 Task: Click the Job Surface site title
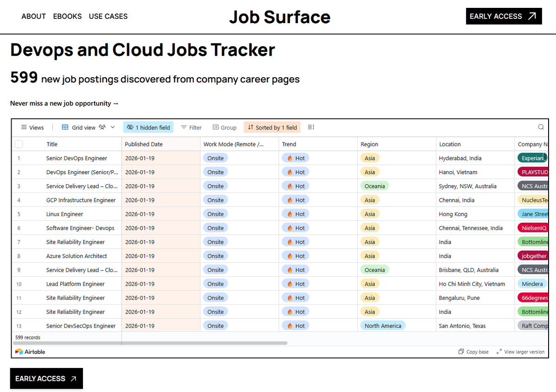[x=280, y=17]
